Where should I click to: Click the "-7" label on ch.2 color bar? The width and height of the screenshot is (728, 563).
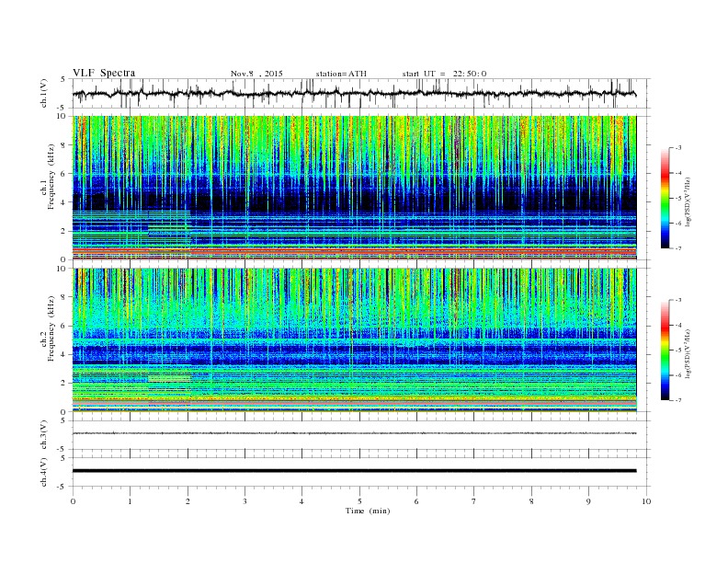tap(678, 400)
